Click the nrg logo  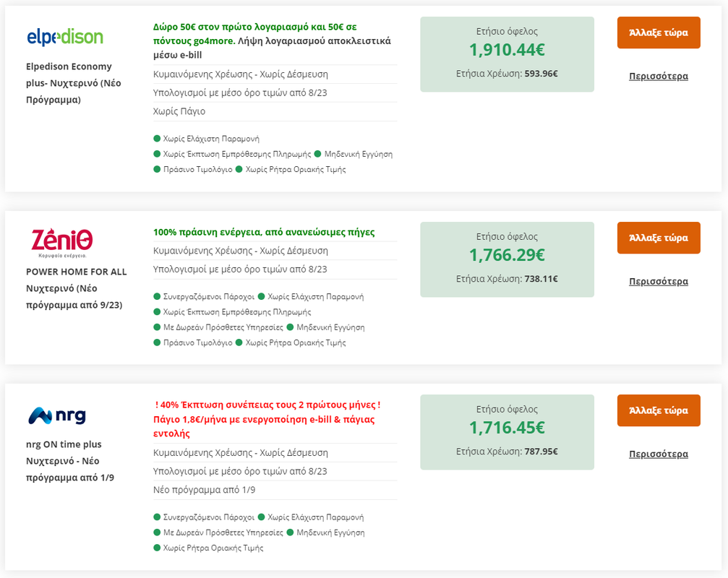coord(57,415)
